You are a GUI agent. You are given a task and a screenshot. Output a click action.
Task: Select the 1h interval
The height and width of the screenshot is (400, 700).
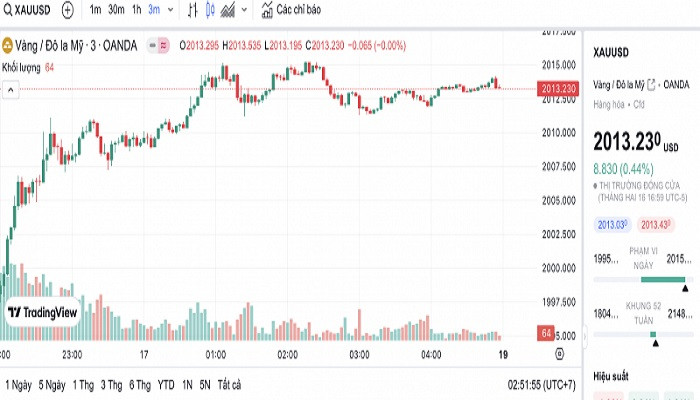pos(136,10)
